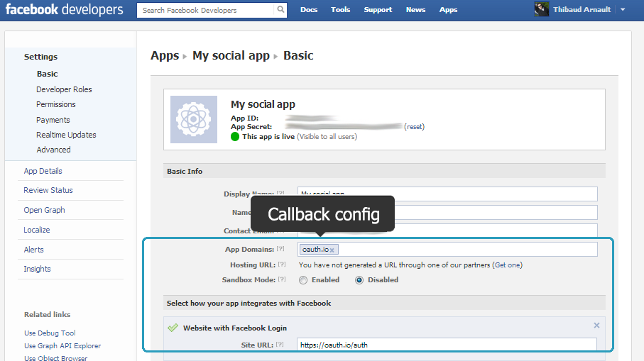Open help for Hosting URL
This screenshot has height=361, width=644.
point(282,265)
